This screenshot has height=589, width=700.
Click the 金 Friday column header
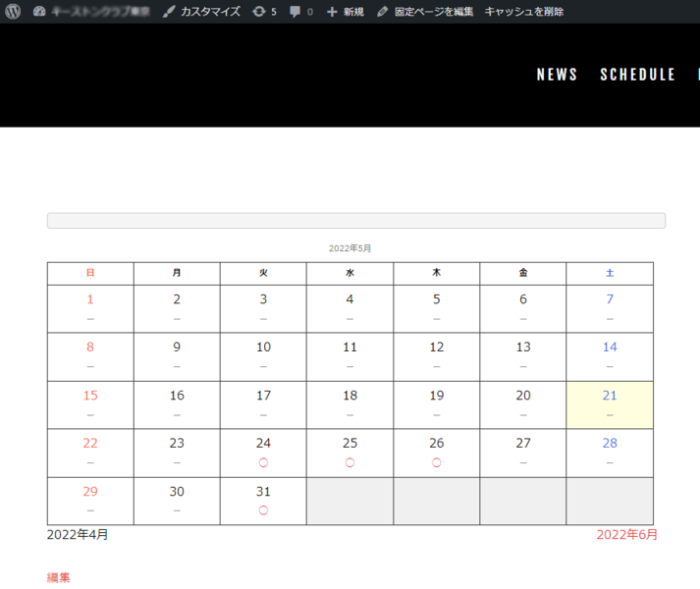[x=523, y=272]
